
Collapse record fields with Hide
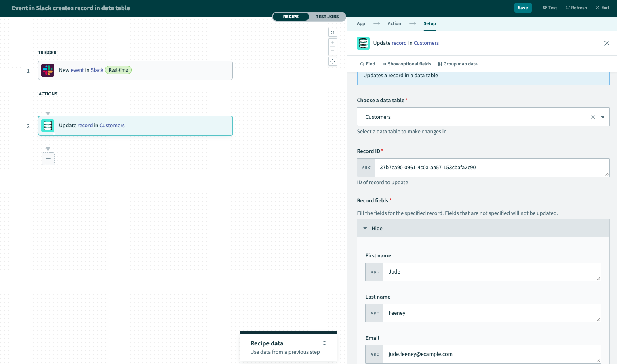tap(373, 228)
